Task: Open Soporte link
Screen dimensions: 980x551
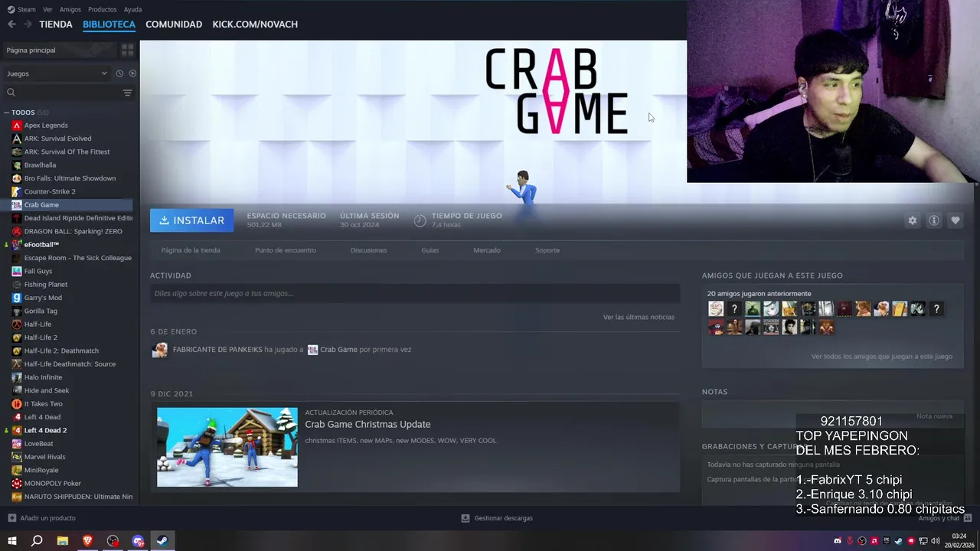Action: 547,250
